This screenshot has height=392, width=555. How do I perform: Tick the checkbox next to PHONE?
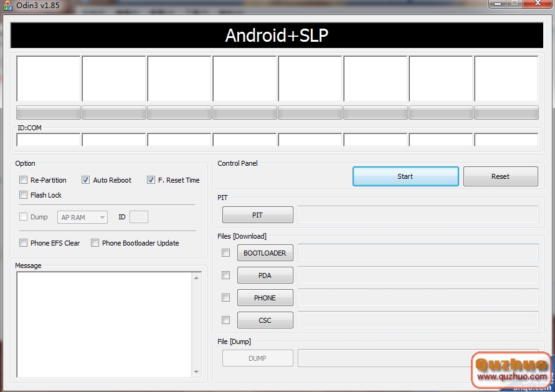click(x=226, y=297)
